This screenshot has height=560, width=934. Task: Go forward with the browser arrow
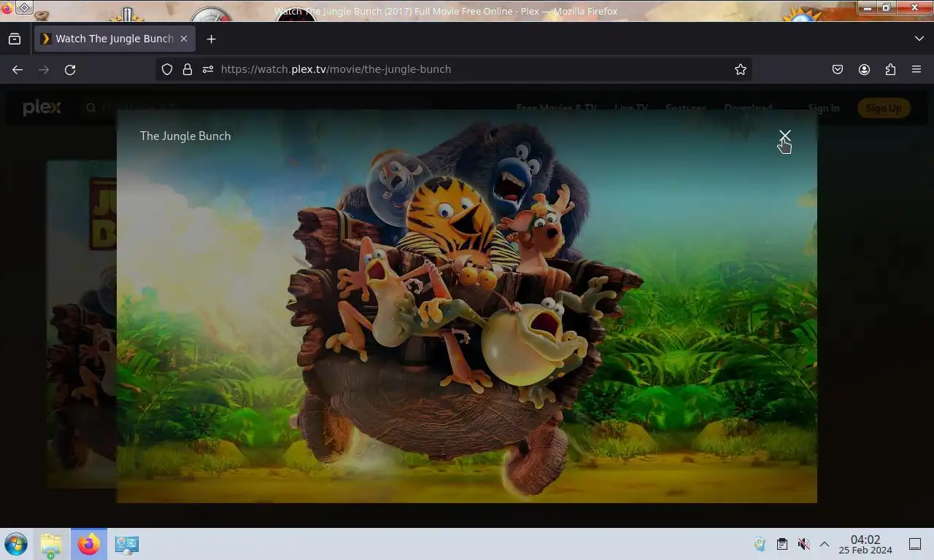pos(44,69)
